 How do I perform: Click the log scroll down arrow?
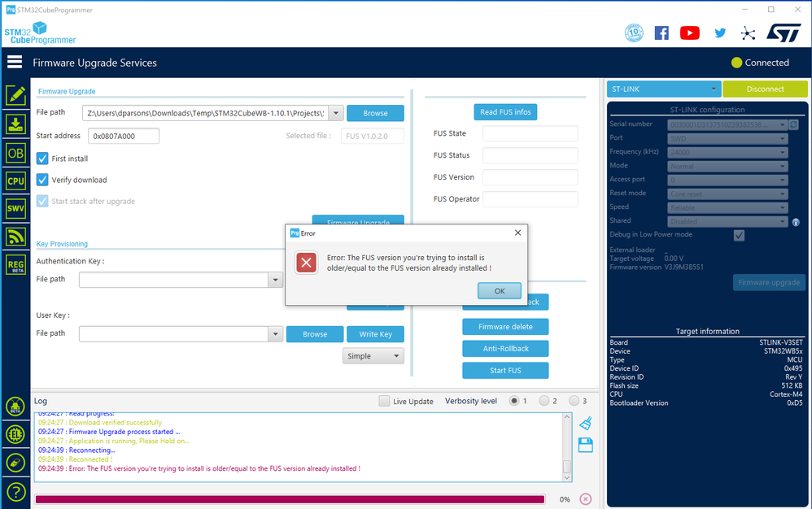[567, 477]
